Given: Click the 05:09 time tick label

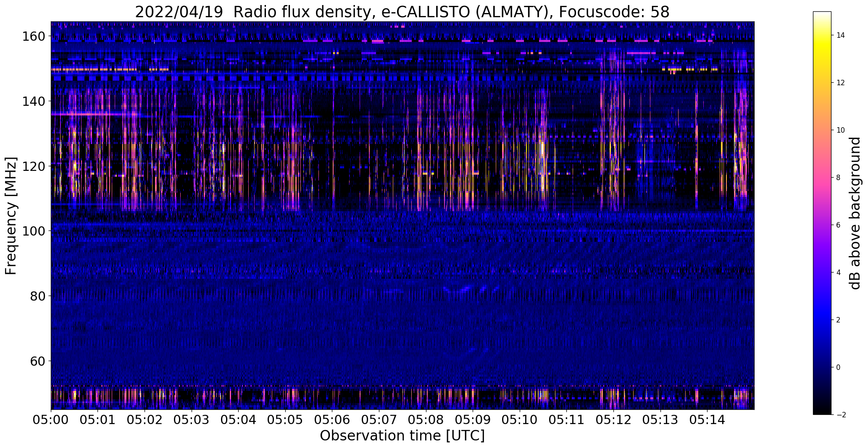Looking at the screenshot, I should (473, 420).
